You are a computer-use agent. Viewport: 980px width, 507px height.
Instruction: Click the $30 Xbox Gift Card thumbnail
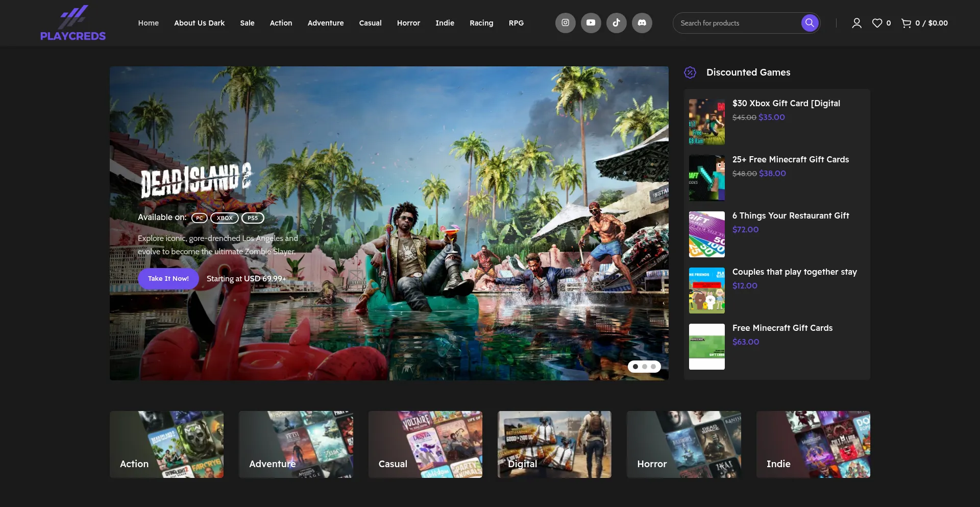coord(707,122)
